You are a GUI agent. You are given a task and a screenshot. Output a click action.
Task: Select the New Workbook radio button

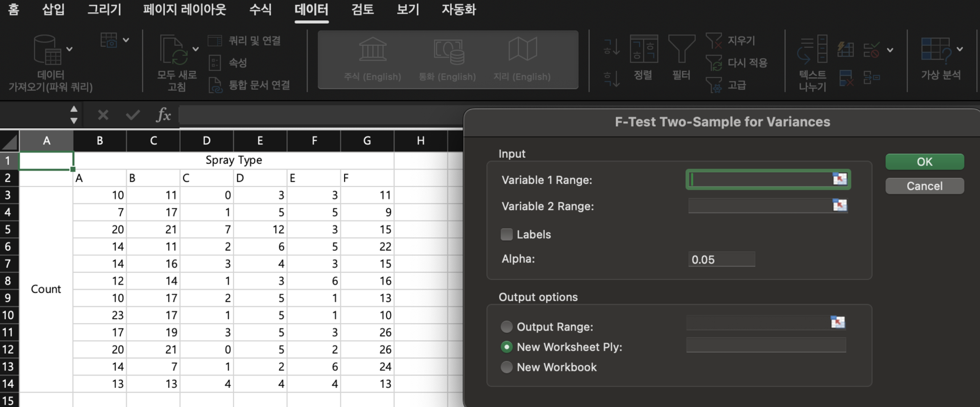pyautogui.click(x=507, y=367)
